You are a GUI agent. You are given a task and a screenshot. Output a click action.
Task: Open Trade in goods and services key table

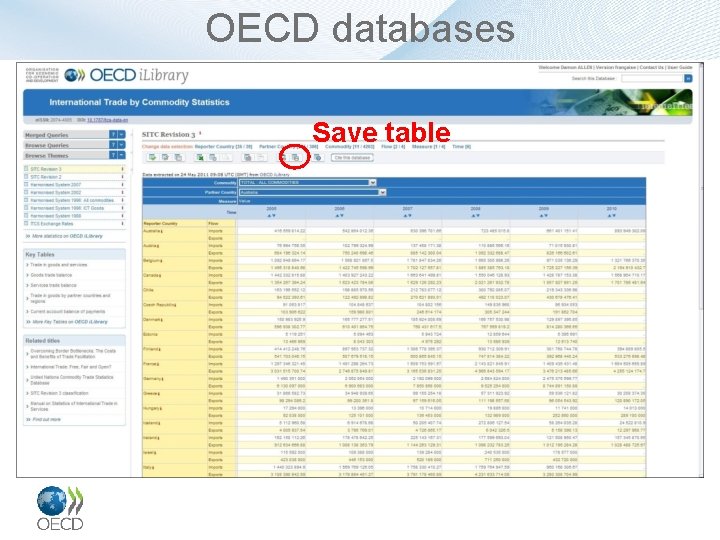coord(59,265)
